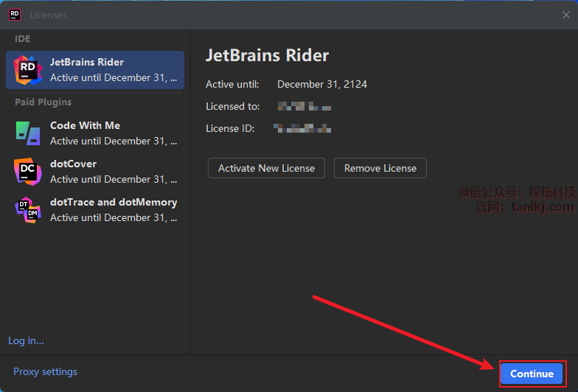The height and width of the screenshot is (392, 578).
Task: Open the Log in... link
Action: click(26, 340)
